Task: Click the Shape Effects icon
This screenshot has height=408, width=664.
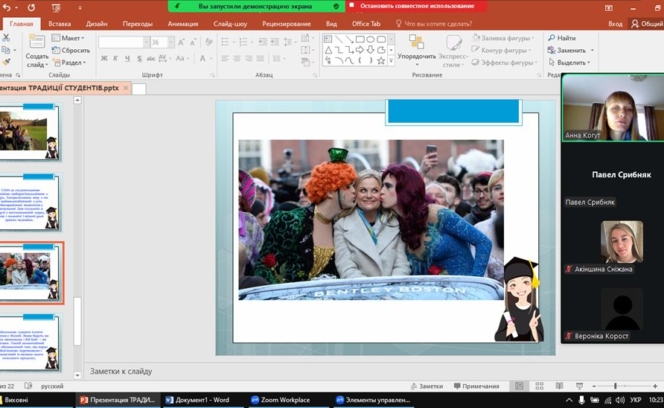Action: (x=477, y=62)
